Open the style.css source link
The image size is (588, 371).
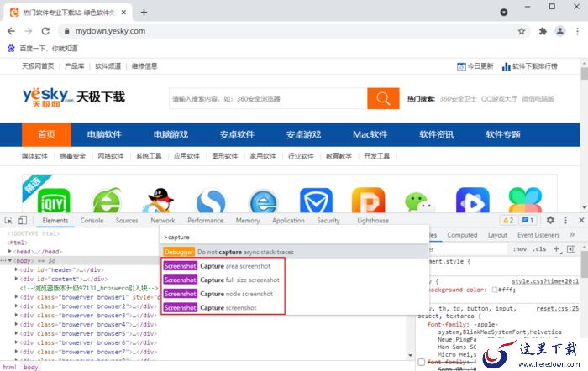click(545, 281)
